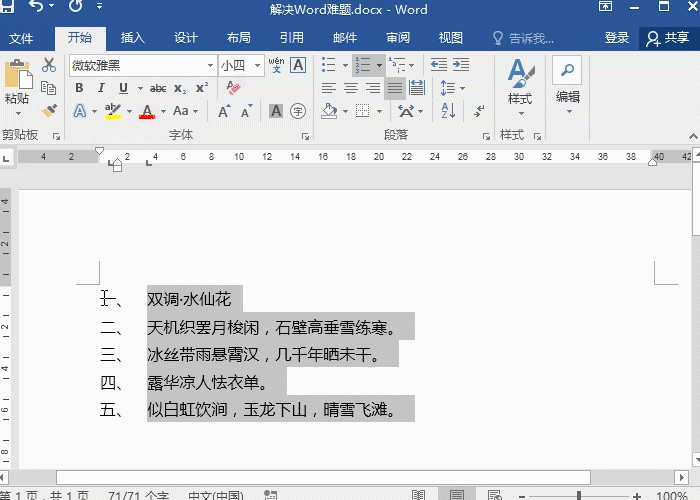Switch to Read Mode view in status bar
The image size is (700, 500).
[419, 495]
